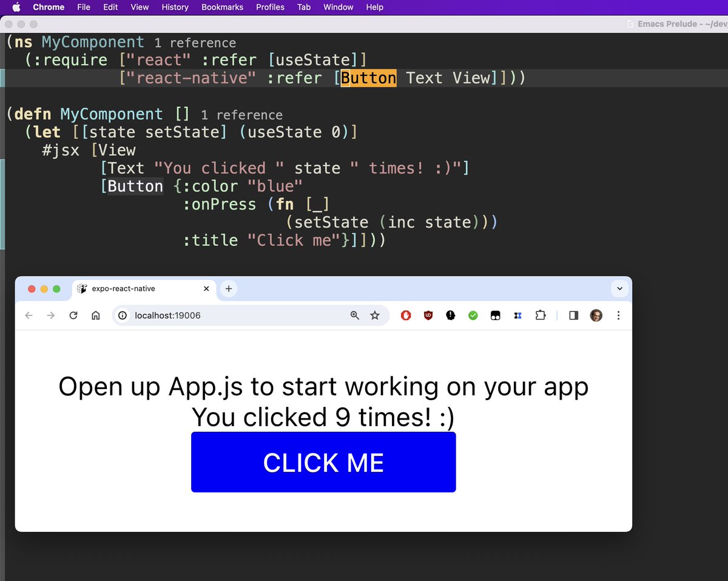
Task: Click 'You clicked 9 times! :)' text
Action: click(x=323, y=417)
